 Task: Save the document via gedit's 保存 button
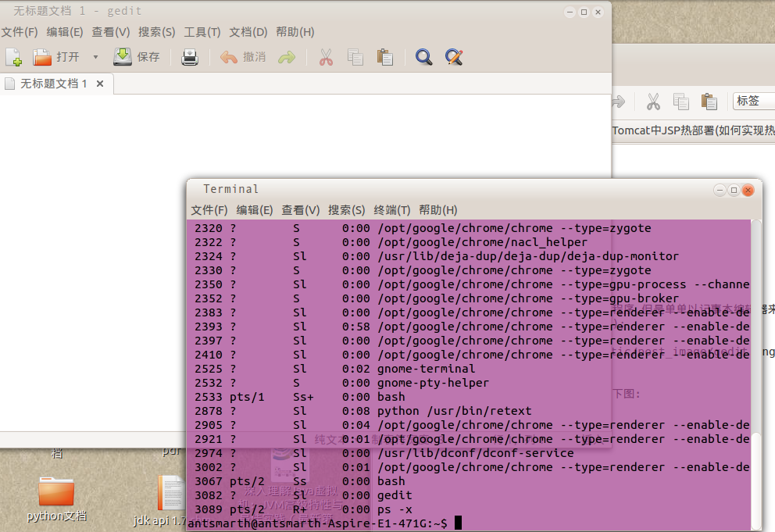pyautogui.click(x=137, y=57)
